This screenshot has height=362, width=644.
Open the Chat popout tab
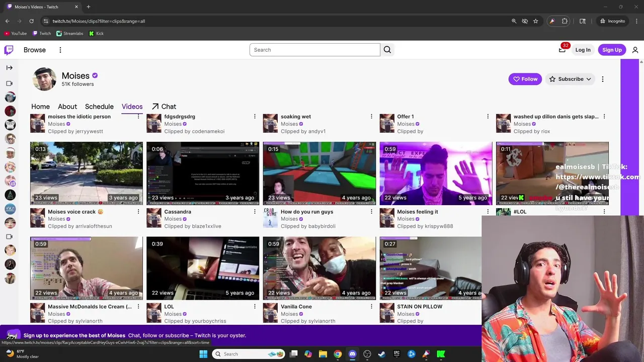(164, 107)
